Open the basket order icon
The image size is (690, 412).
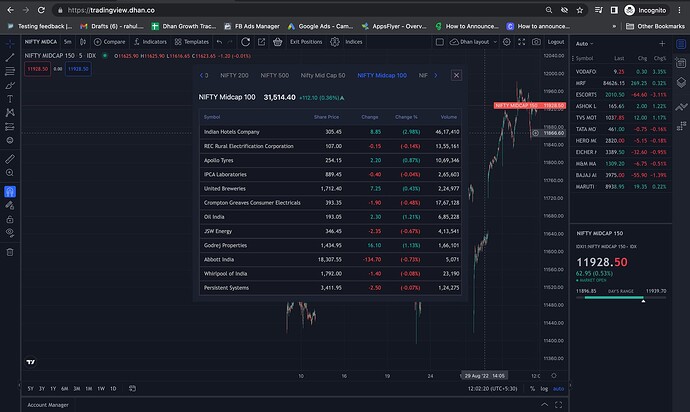click(x=277, y=42)
